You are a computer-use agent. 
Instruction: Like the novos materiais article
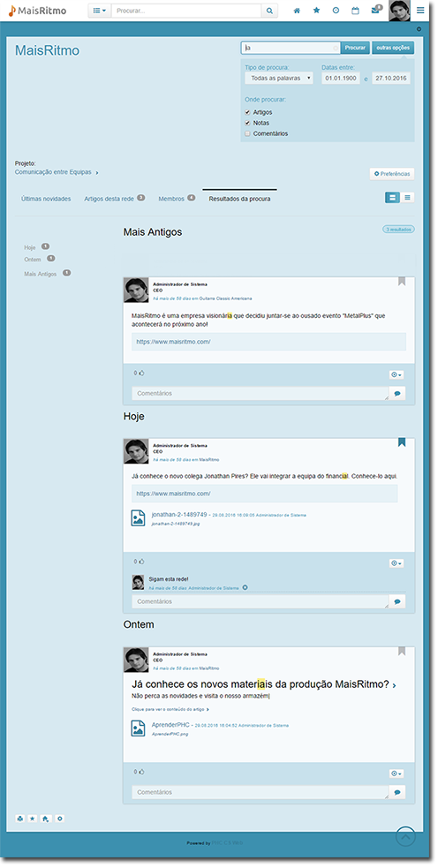[x=141, y=772]
